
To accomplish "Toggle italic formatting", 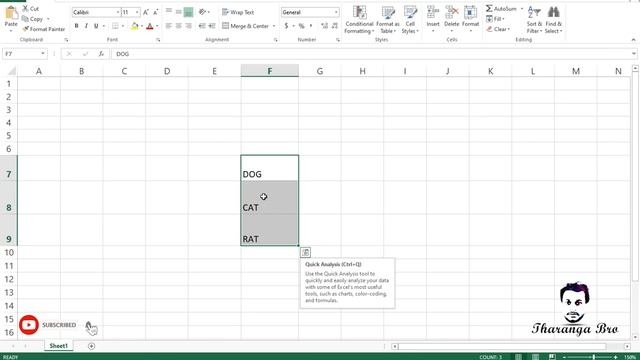I will (x=86, y=26).
